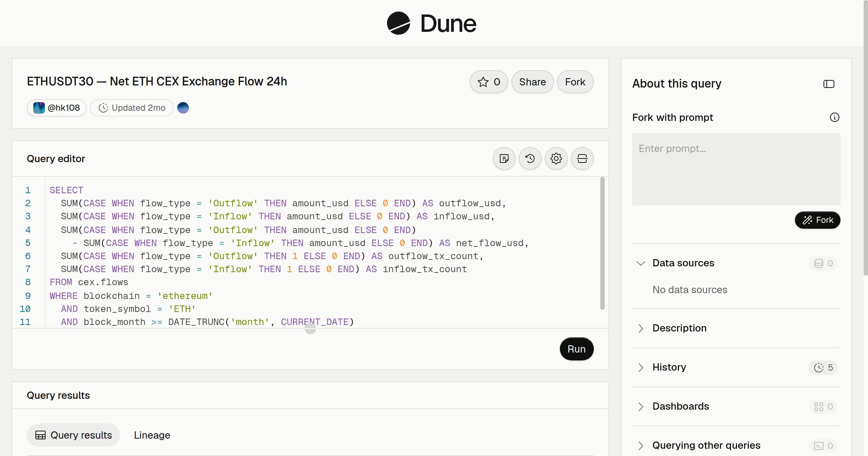Image resolution: width=868 pixels, height=456 pixels.
Task: Click 'ethereum' string on line 9
Action: (x=185, y=296)
